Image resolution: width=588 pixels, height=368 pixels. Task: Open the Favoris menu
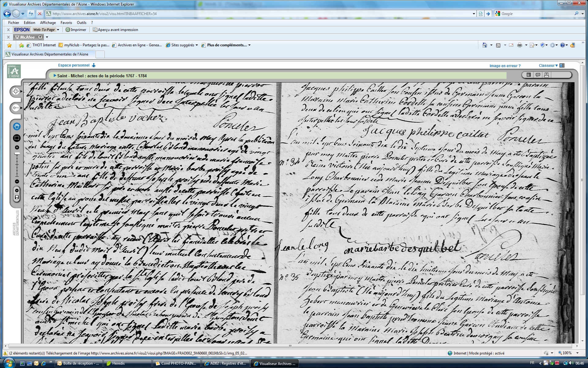[66, 23]
